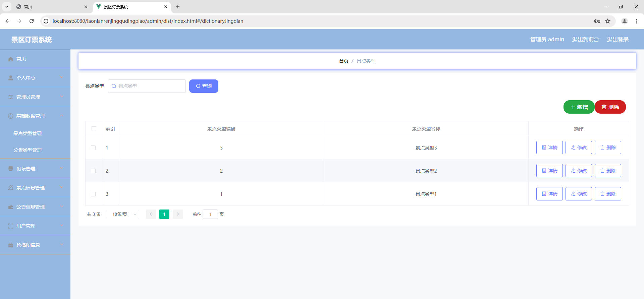Click the icon beside 景点信息管理
Image resolution: width=644 pixels, height=299 pixels.
[11, 188]
